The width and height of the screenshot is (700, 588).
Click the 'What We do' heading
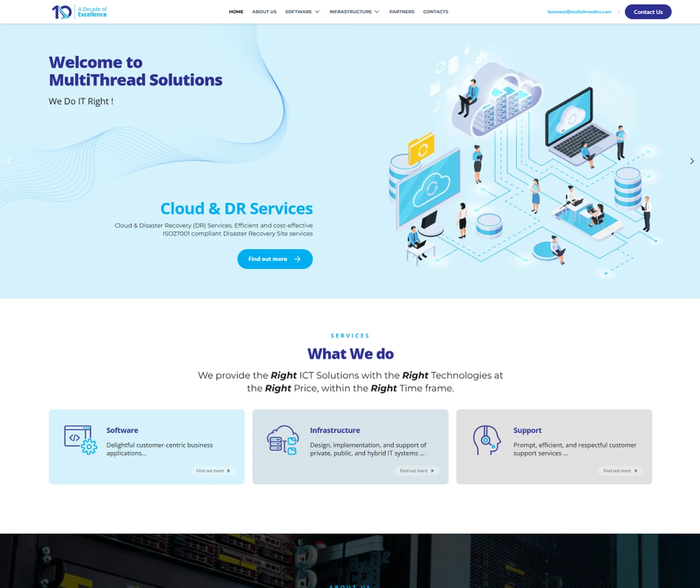pos(350,354)
